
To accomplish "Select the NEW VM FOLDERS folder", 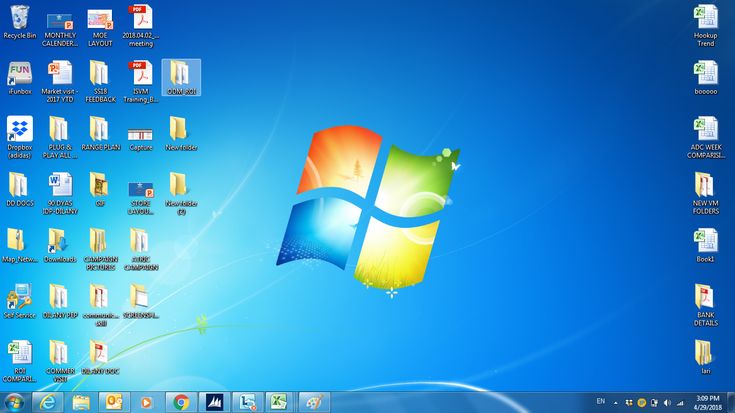I will [705, 193].
